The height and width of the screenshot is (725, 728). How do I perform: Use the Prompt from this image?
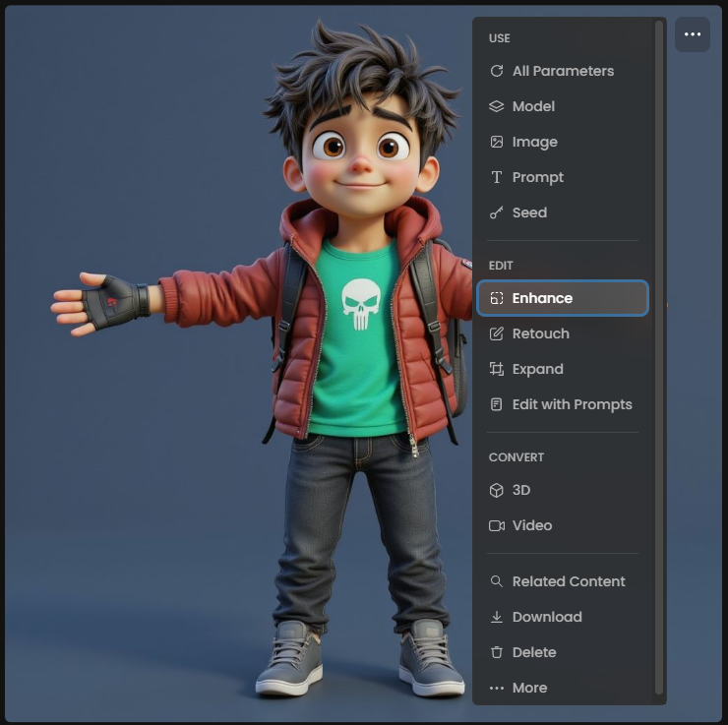click(537, 177)
